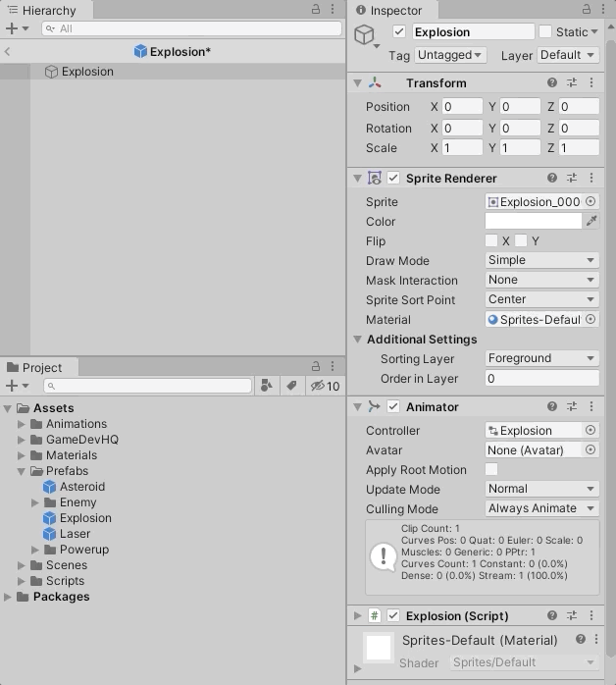Screen dimensions: 616x685
Task: Lock the Inspector panel
Action: coord(587,9)
